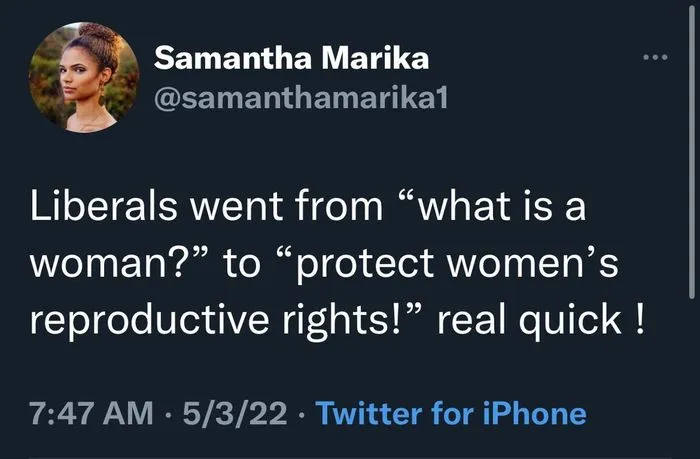Screen dimensions: 700x459
Task: Open the Samantha Marika display name link
Action: coord(291,58)
